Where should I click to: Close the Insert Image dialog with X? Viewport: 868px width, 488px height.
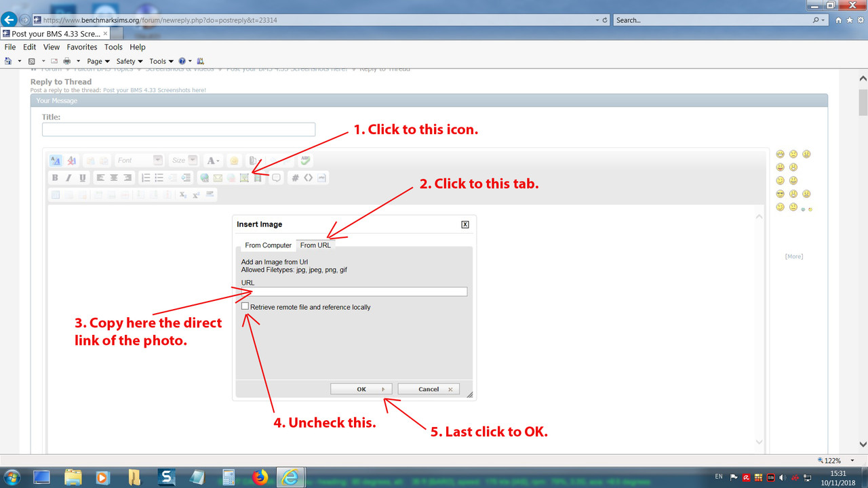(x=465, y=224)
